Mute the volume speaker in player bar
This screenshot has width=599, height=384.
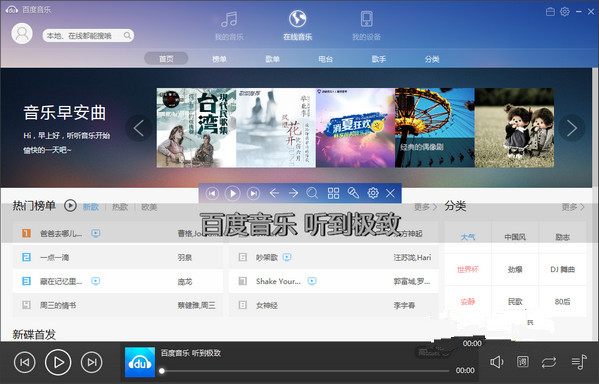[497, 362]
